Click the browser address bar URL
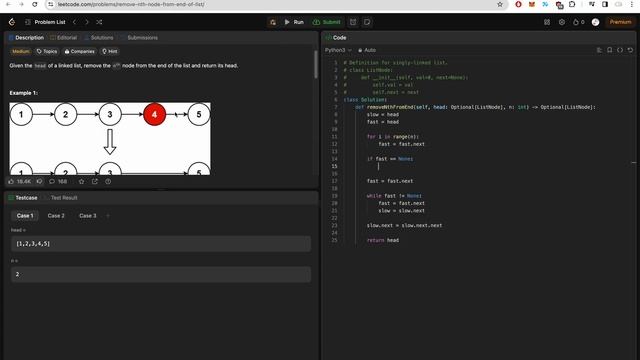Image resolution: width=640 pixels, height=360 pixels. tap(131, 4)
